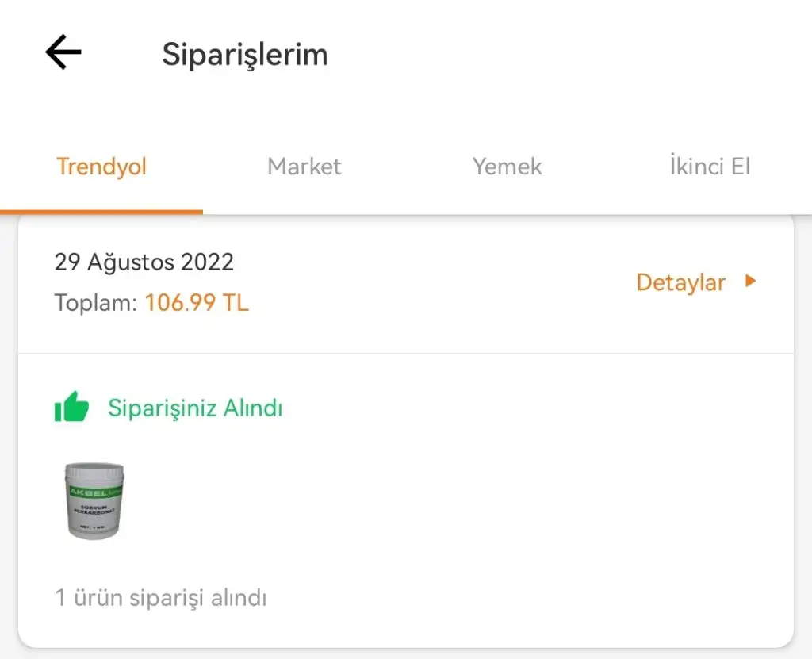
Task: Click the Toplam: label
Action: click(96, 303)
